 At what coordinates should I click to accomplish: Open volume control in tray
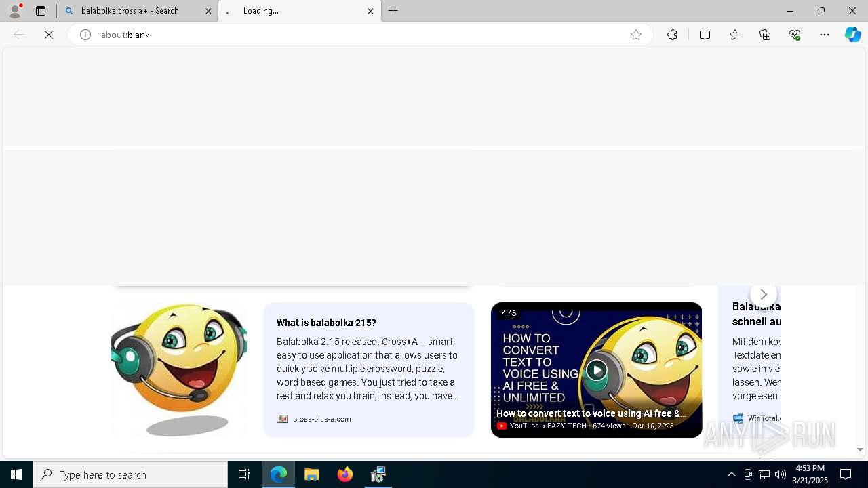click(781, 474)
